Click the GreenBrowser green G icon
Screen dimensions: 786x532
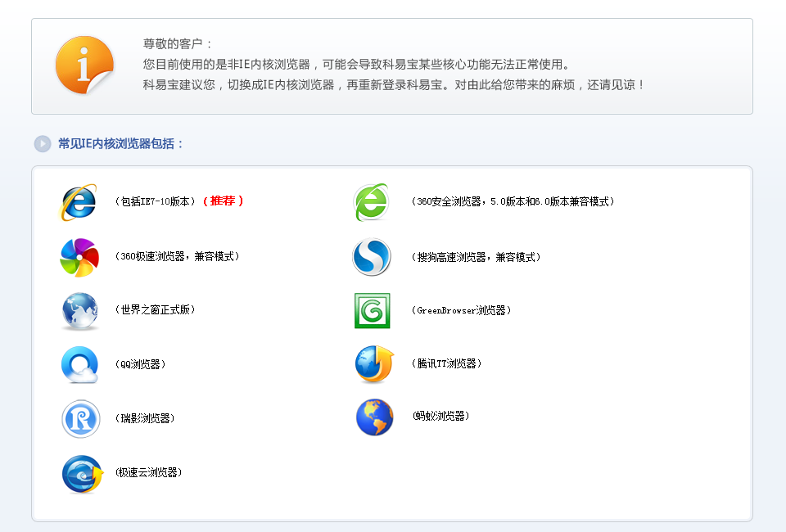point(372,310)
